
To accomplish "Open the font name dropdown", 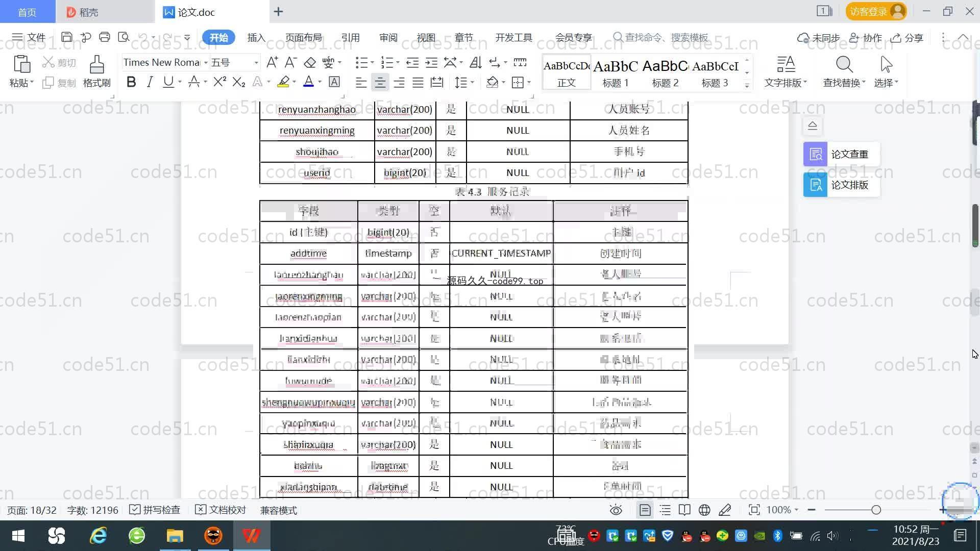I will 206,63.
